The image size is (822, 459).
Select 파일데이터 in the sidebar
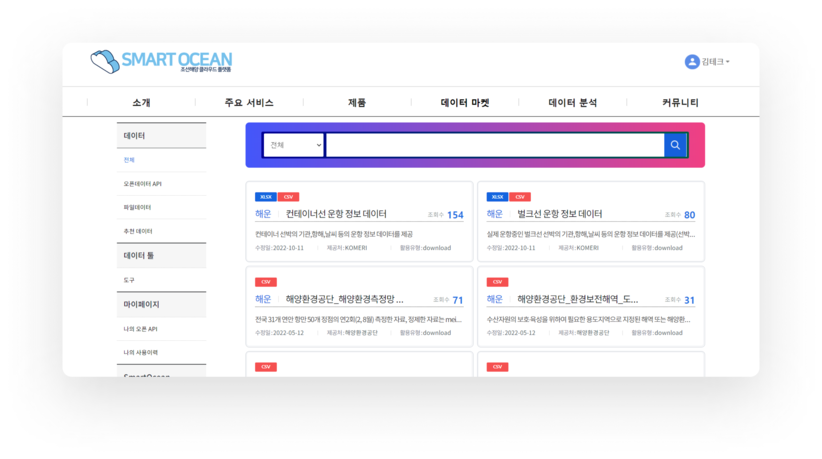click(137, 207)
